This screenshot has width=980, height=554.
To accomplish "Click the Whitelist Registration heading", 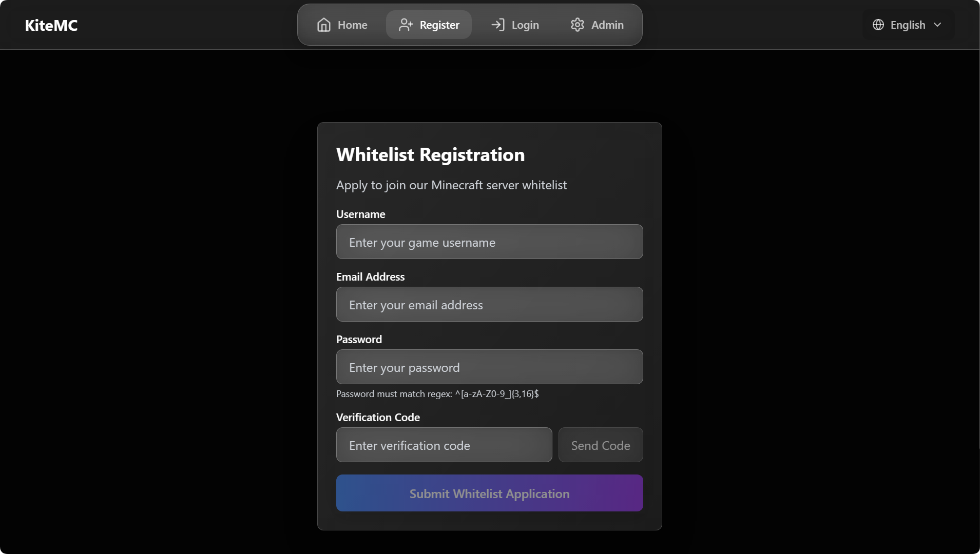I will tap(430, 154).
